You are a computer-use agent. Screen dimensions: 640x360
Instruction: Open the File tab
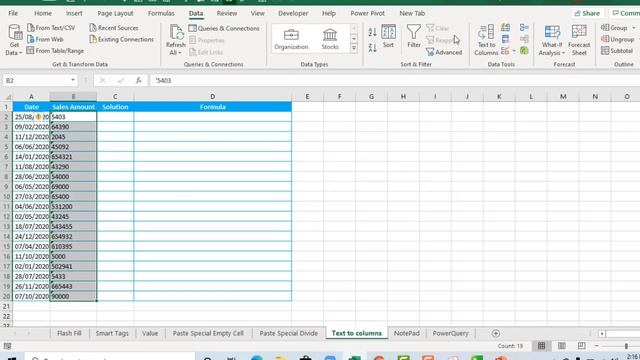click(x=13, y=13)
